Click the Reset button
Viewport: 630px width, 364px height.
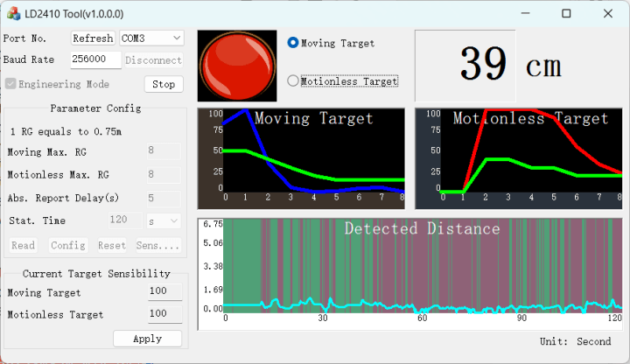tap(112, 245)
